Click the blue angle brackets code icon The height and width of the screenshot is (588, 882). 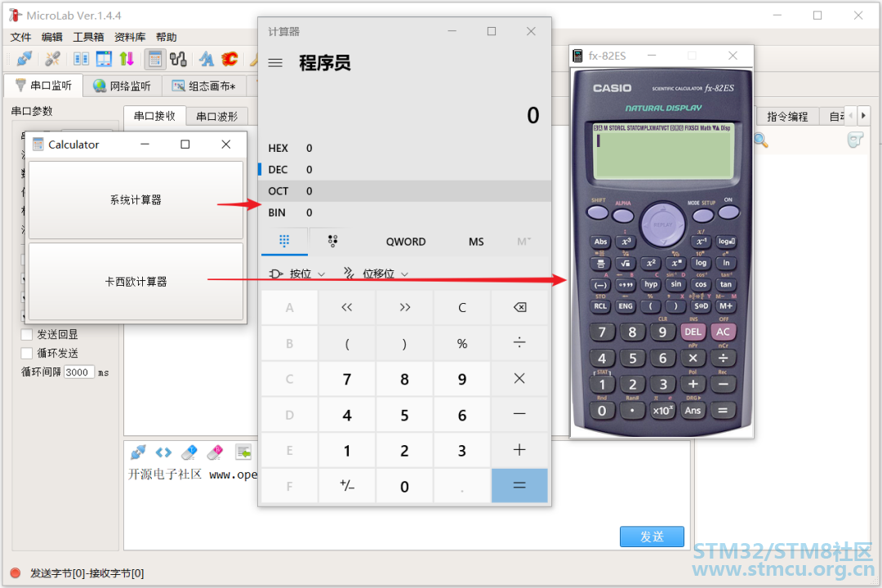pyautogui.click(x=163, y=452)
